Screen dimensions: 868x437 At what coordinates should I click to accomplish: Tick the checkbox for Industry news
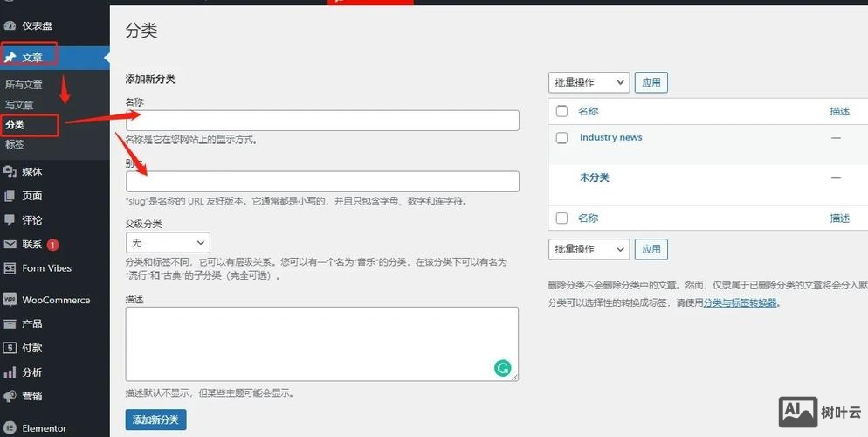click(x=561, y=137)
